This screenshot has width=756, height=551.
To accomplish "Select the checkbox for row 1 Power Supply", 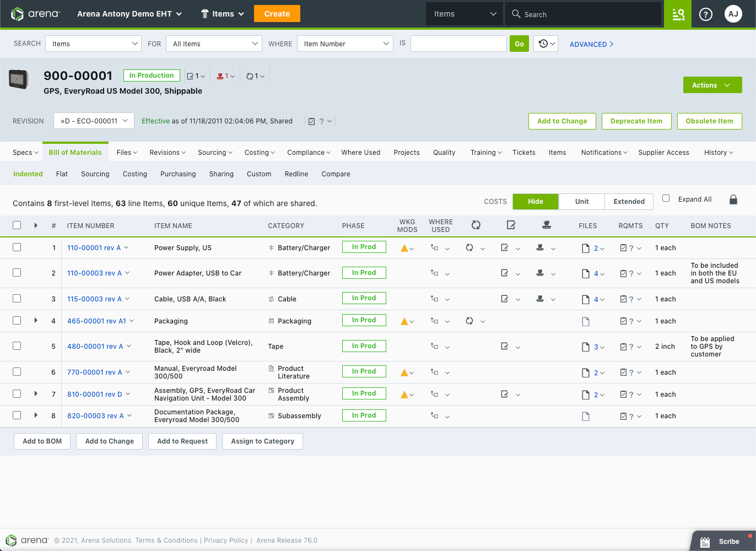I will point(17,248).
